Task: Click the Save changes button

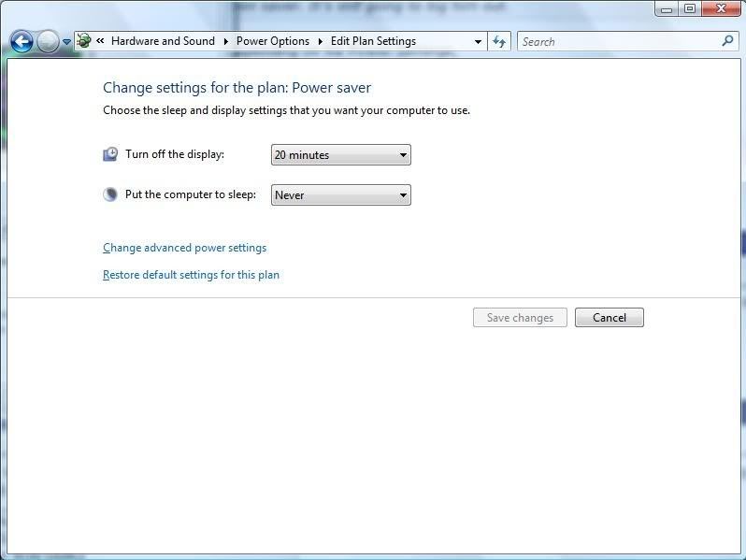Action: click(520, 318)
